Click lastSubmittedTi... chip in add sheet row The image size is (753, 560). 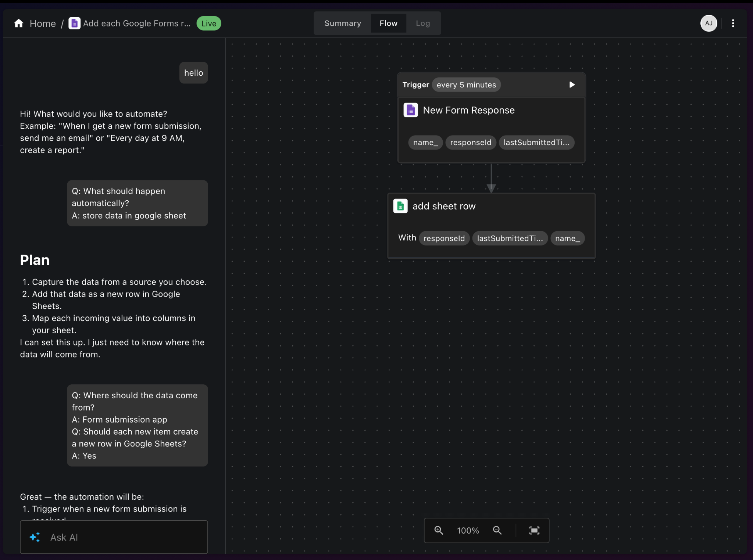coord(510,238)
